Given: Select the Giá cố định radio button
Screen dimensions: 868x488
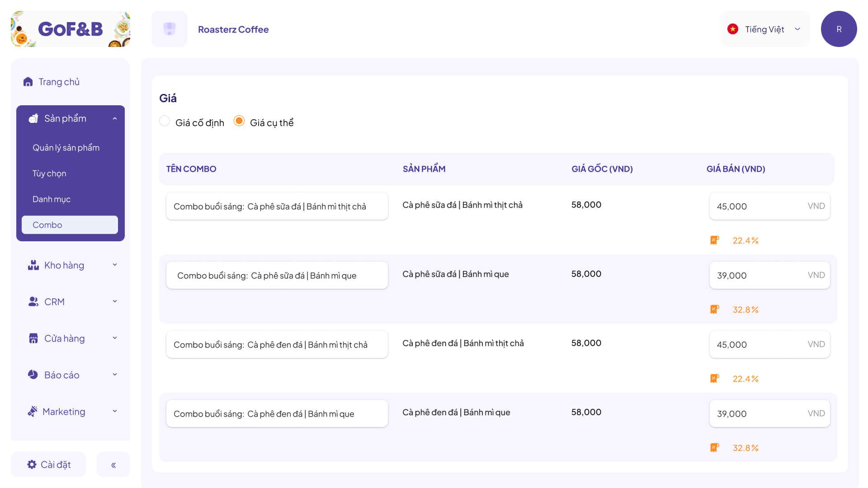Looking at the screenshot, I should (x=165, y=121).
